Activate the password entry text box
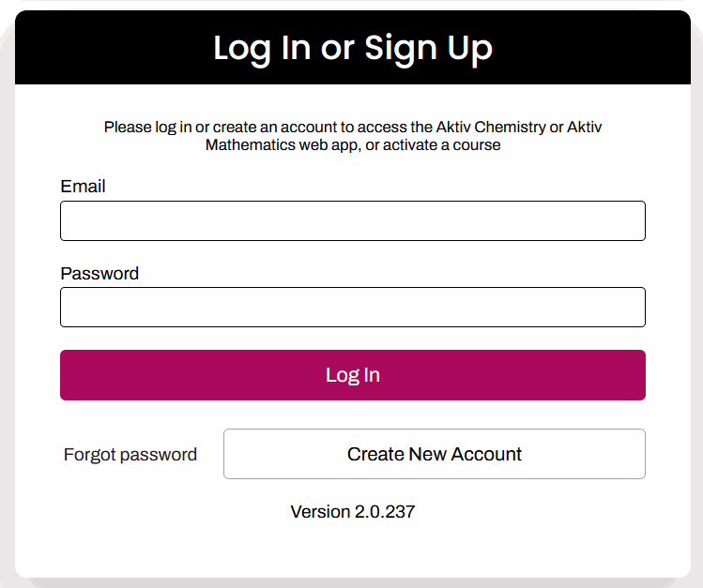This screenshot has height=588, width=703. coord(352,308)
